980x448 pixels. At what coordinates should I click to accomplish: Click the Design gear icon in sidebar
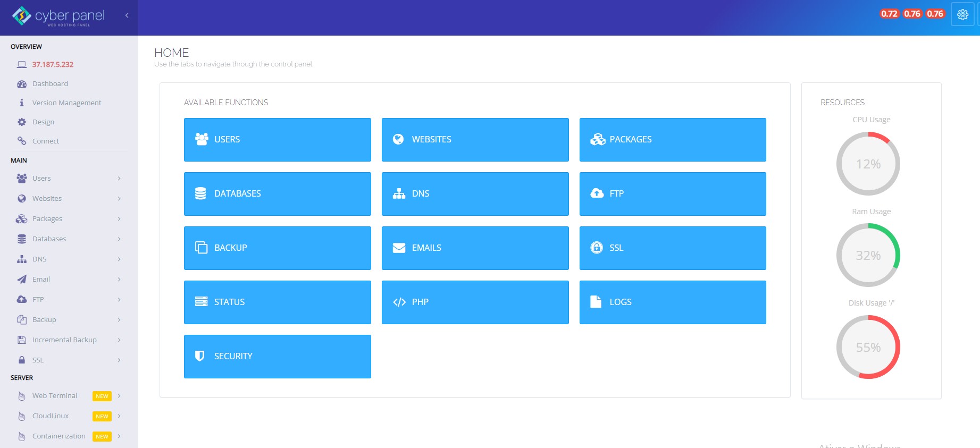[x=22, y=122]
